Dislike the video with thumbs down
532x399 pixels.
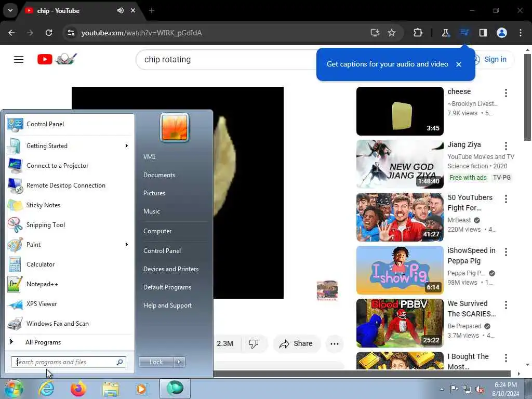(x=254, y=344)
